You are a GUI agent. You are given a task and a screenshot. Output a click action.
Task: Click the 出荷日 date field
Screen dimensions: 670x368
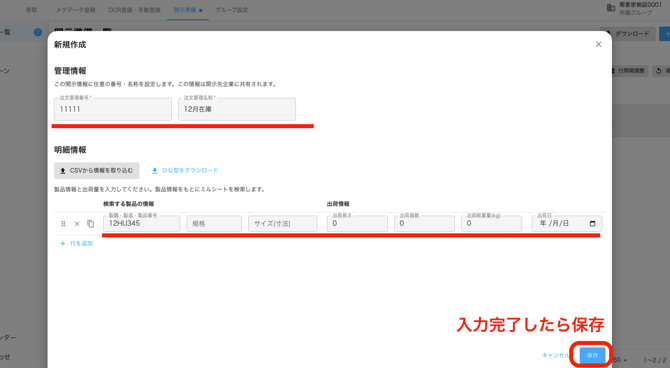pyautogui.click(x=567, y=224)
